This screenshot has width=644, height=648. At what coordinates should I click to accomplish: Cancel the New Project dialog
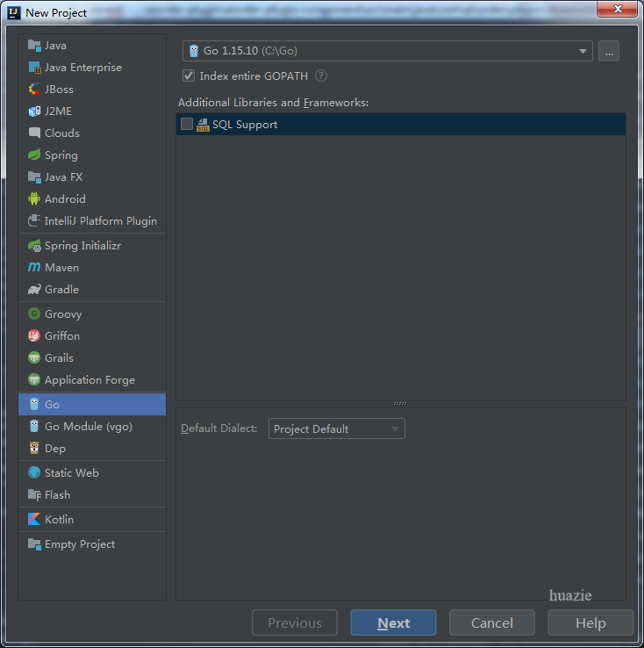(492, 623)
